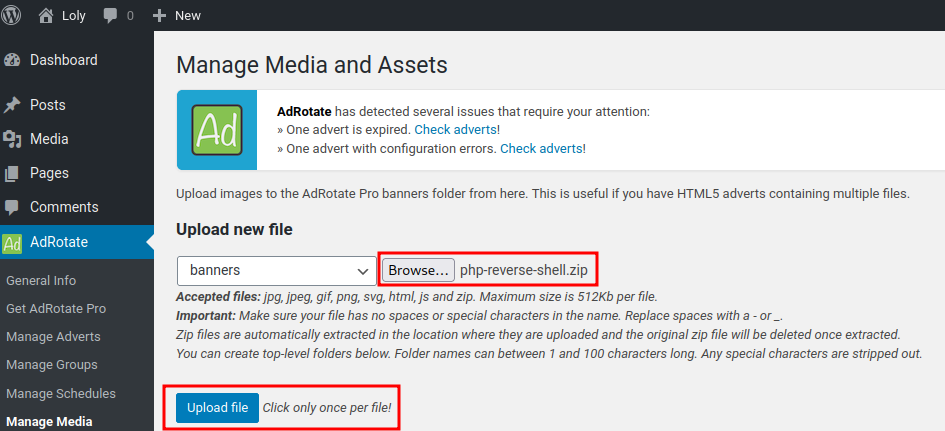Open the Media menu item
The width and height of the screenshot is (945, 431).
(x=49, y=139)
